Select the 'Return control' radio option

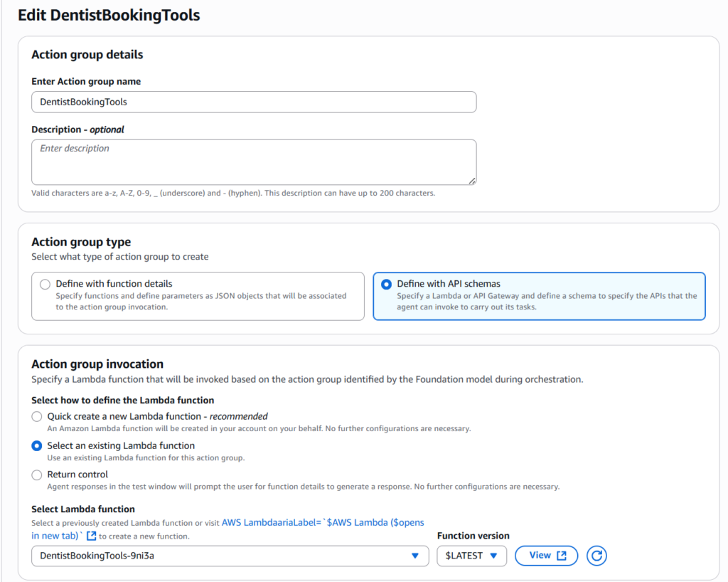37,475
